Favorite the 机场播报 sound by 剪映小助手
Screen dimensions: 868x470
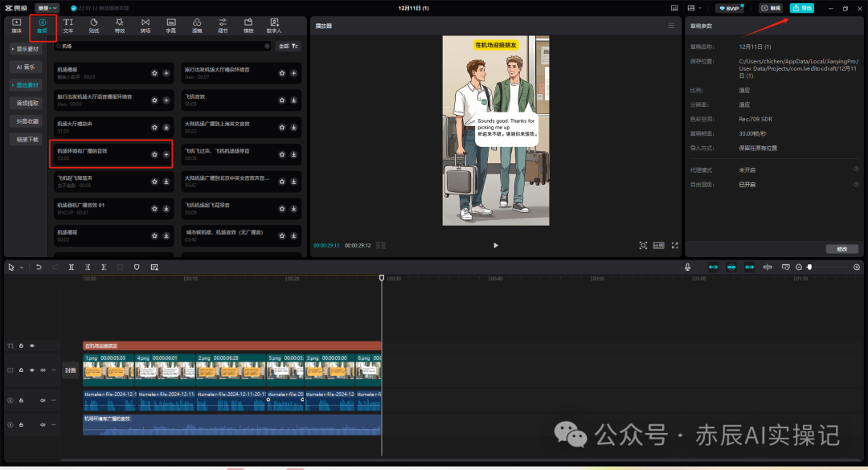[x=154, y=73]
